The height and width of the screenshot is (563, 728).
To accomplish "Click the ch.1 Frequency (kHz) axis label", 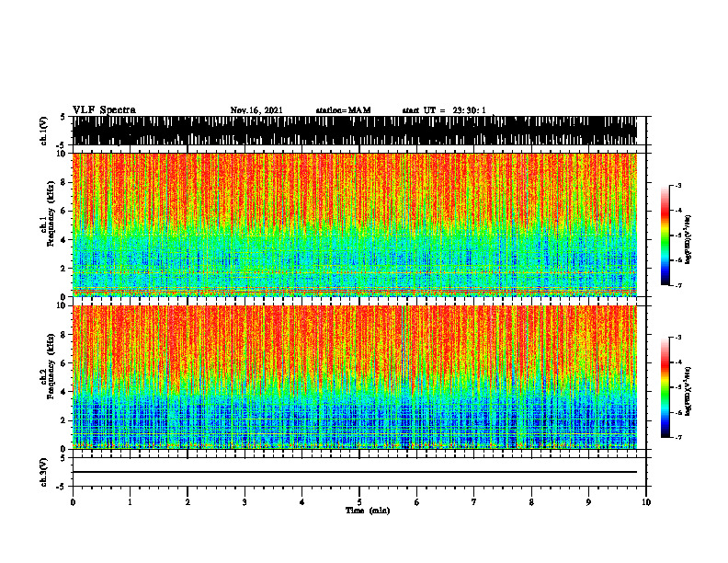I will 51,213.
